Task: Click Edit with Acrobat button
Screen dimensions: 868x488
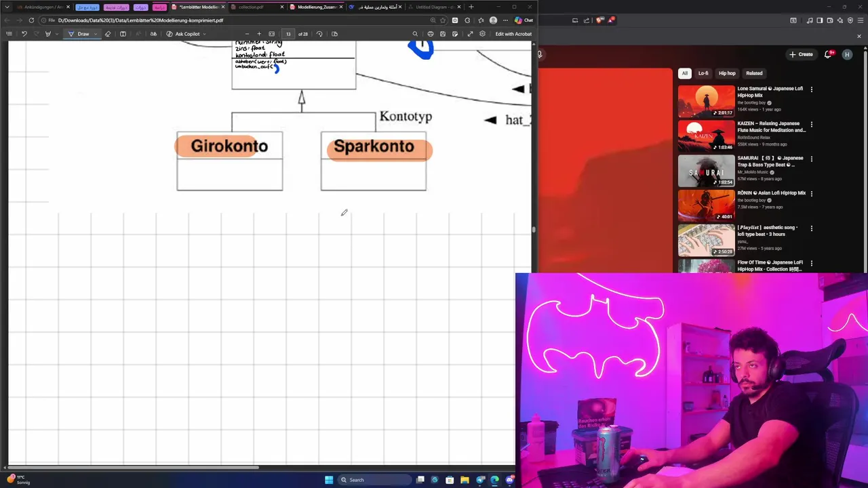Action: (513, 34)
